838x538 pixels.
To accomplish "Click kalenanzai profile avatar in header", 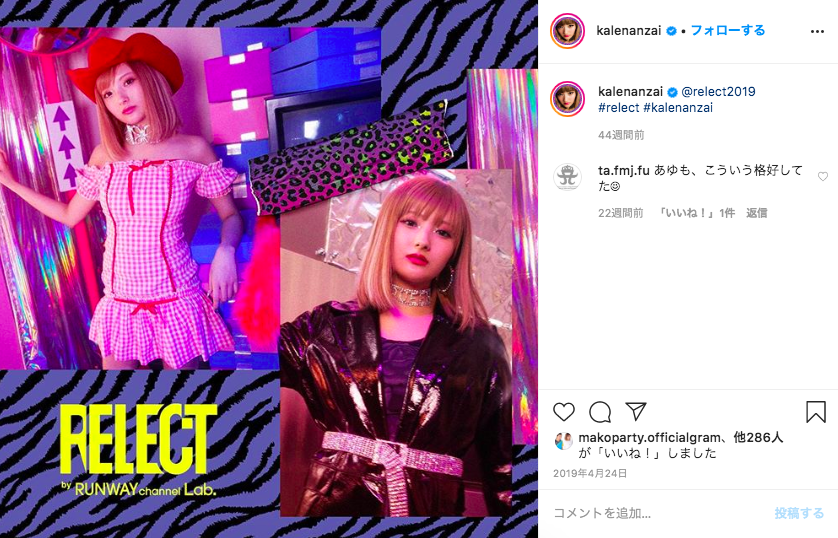I will point(567,31).
